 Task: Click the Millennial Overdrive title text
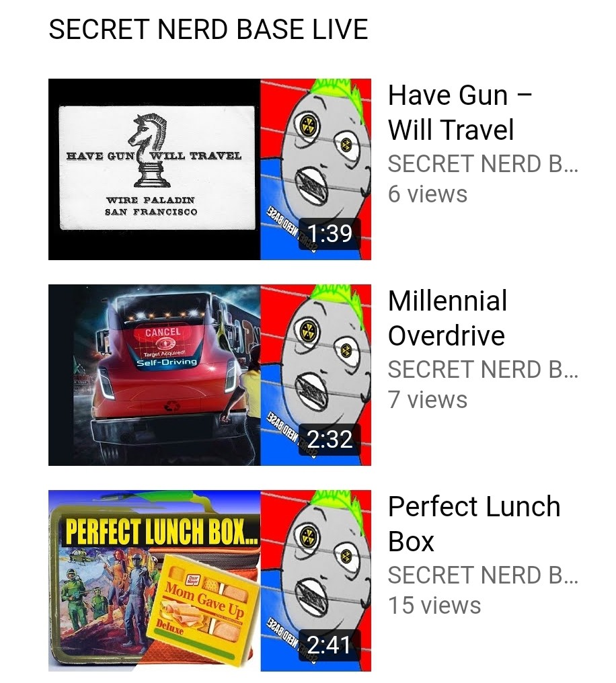coord(447,318)
